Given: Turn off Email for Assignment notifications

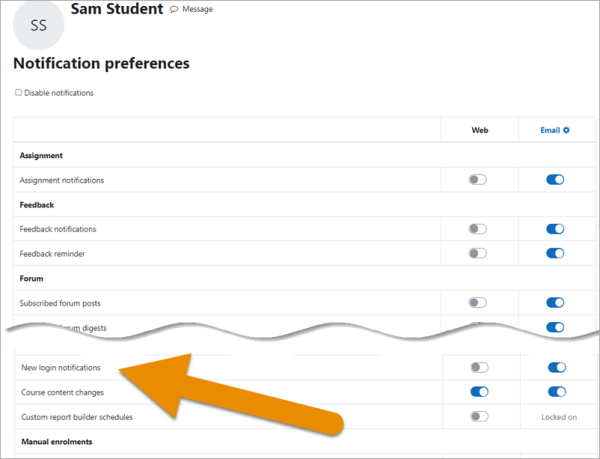Looking at the screenshot, I should (x=555, y=180).
